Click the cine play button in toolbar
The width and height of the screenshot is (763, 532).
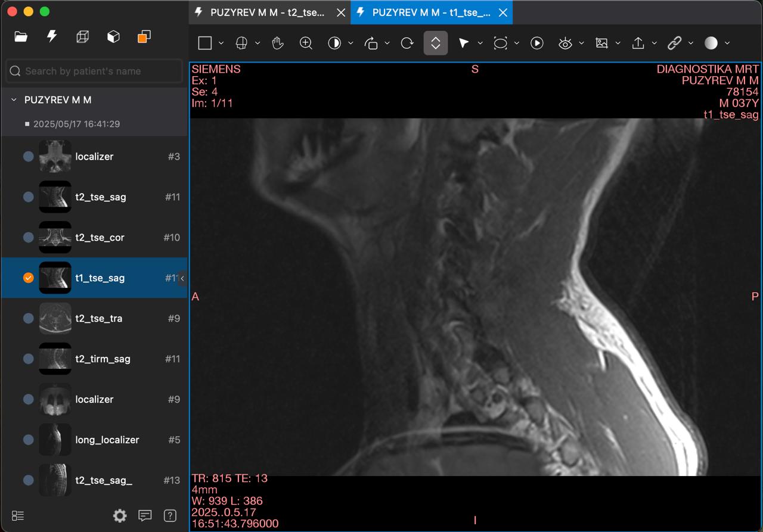(537, 43)
